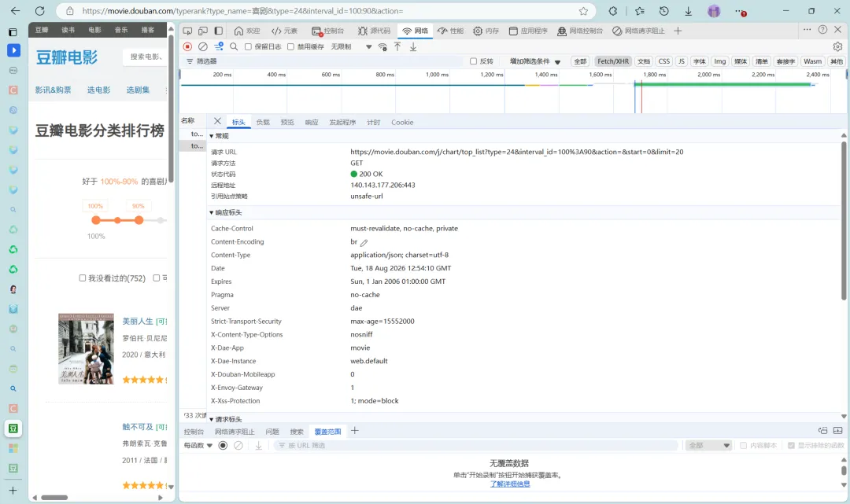Switch to the 元素 elements tab
This screenshot has height=504, width=850.
[284, 31]
